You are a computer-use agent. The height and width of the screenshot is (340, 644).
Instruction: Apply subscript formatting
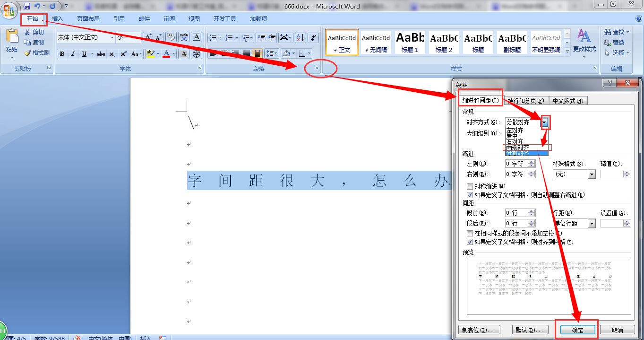pyautogui.click(x=112, y=54)
